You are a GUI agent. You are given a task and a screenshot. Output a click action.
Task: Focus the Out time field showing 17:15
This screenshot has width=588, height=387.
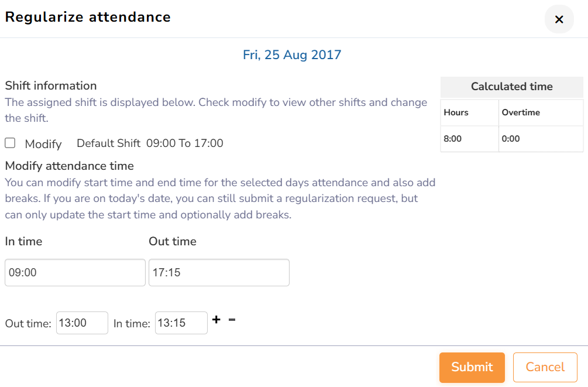219,273
